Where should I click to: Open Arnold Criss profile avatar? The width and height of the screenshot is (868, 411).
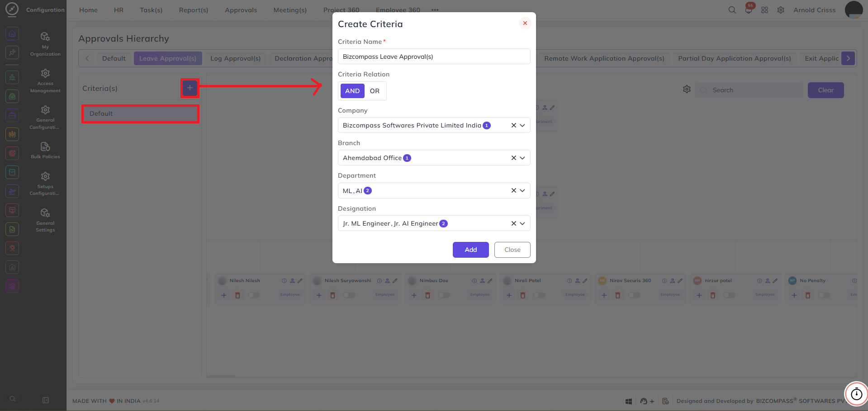(x=854, y=10)
